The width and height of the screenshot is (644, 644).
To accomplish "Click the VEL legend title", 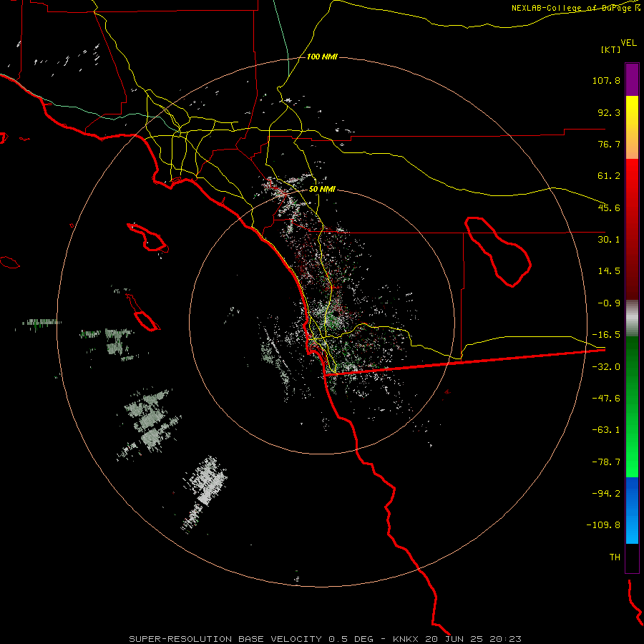I will click(628, 43).
